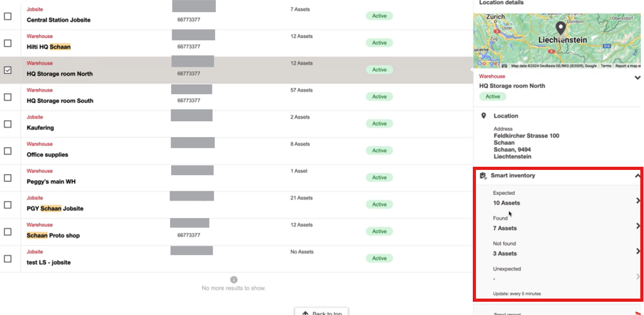The image size is (644, 315).
Task: Open the Terms link on the map
Action: click(x=605, y=66)
